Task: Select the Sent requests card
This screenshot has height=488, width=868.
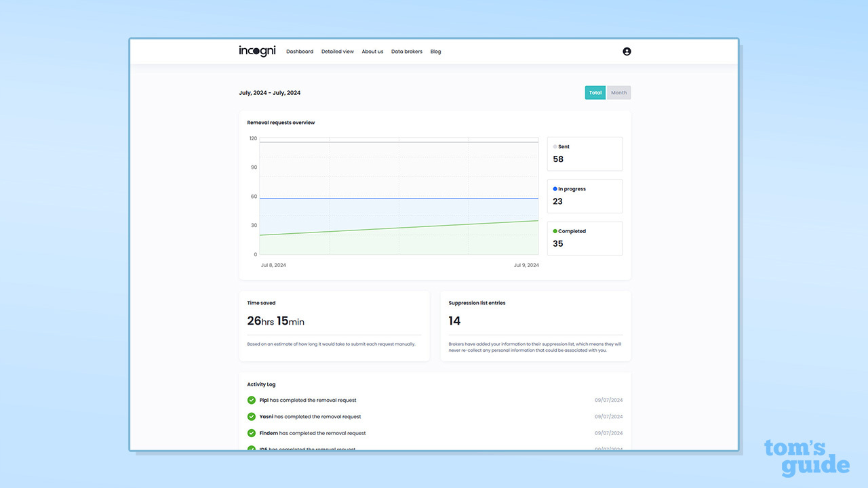Action: pos(585,154)
